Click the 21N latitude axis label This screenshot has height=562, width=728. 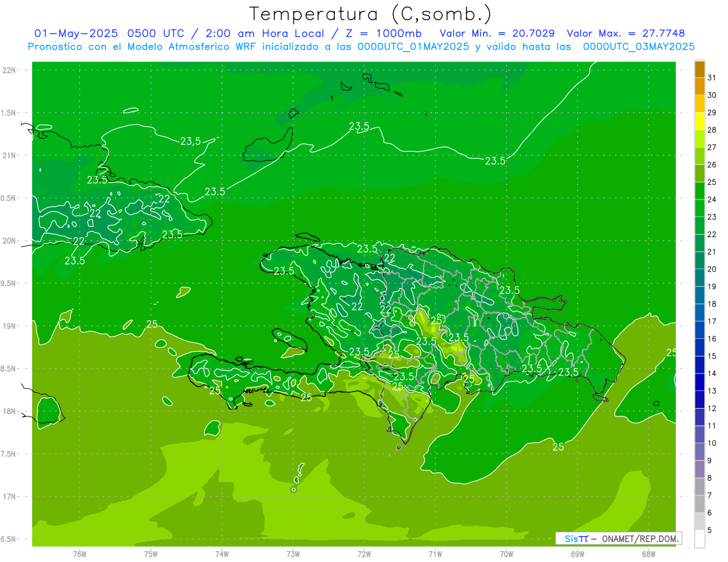[10, 155]
